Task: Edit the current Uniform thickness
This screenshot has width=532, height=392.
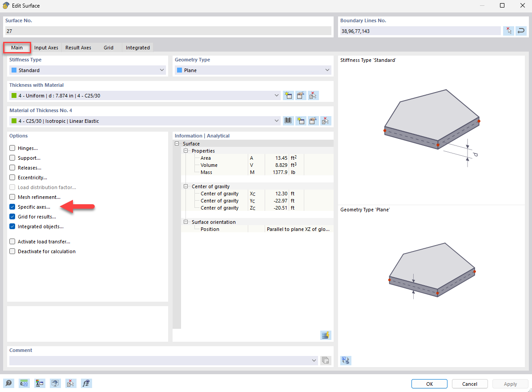Action: [x=301, y=95]
